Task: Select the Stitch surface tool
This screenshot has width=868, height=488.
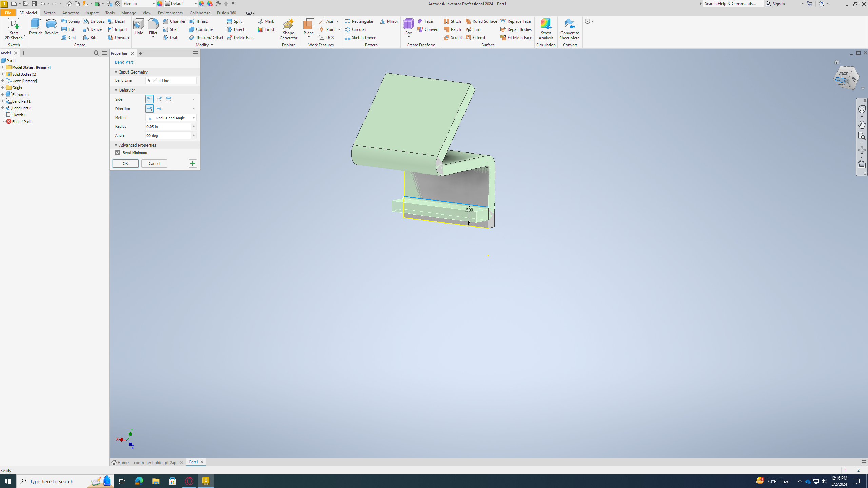Action: pyautogui.click(x=453, y=21)
